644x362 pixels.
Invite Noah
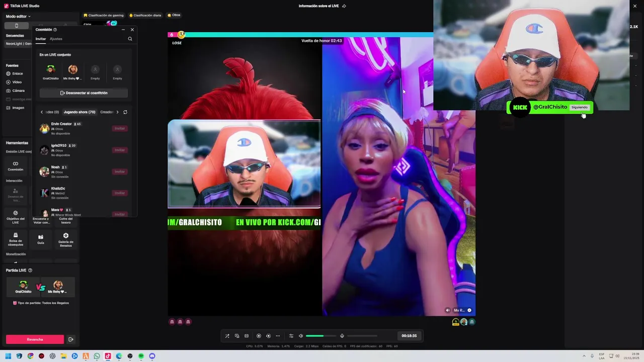pyautogui.click(x=119, y=172)
